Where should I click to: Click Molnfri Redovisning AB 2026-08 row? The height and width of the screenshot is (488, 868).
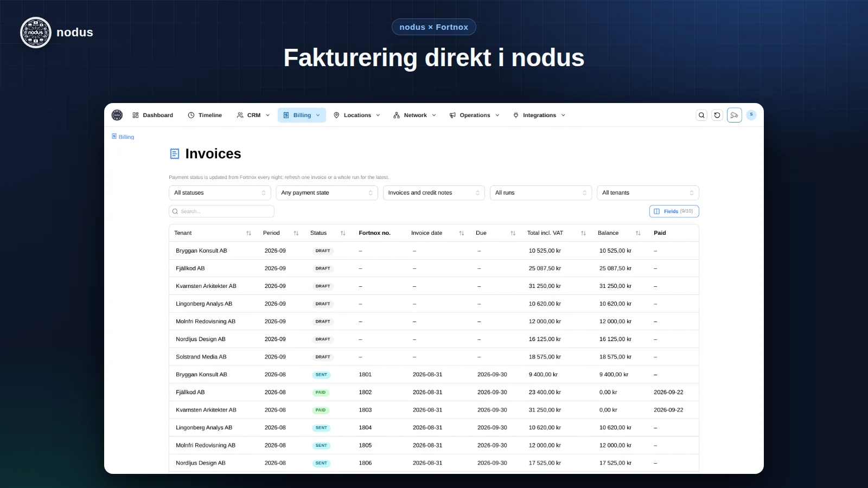tap(433, 446)
